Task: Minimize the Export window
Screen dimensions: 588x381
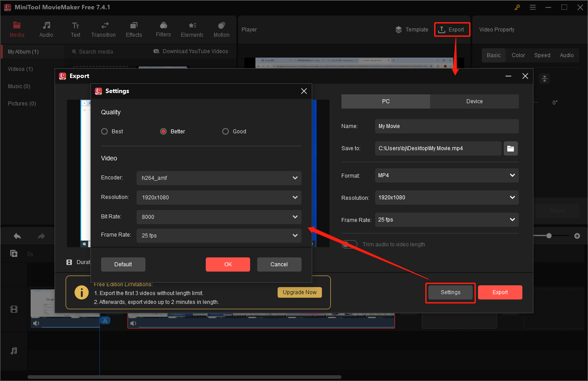Action: point(508,76)
